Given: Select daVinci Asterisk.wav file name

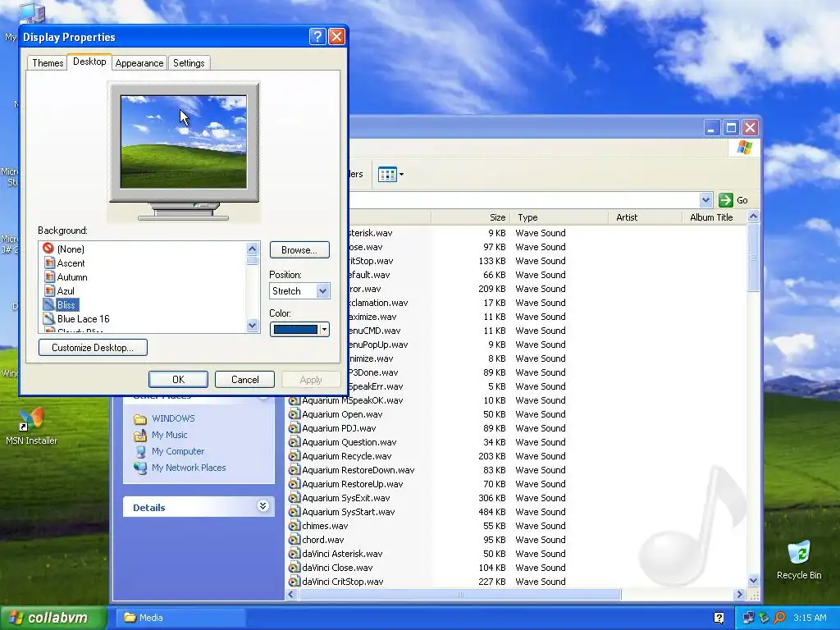Looking at the screenshot, I should click(x=342, y=554).
